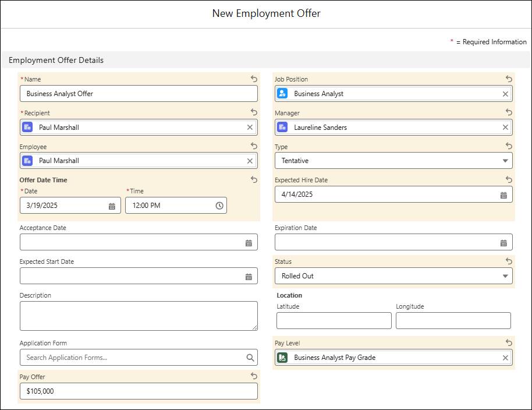Remove Business Analyst Pay Grade from Pay Level
Screen dimensions: 532x410
pyautogui.click(x=504, y=357)
